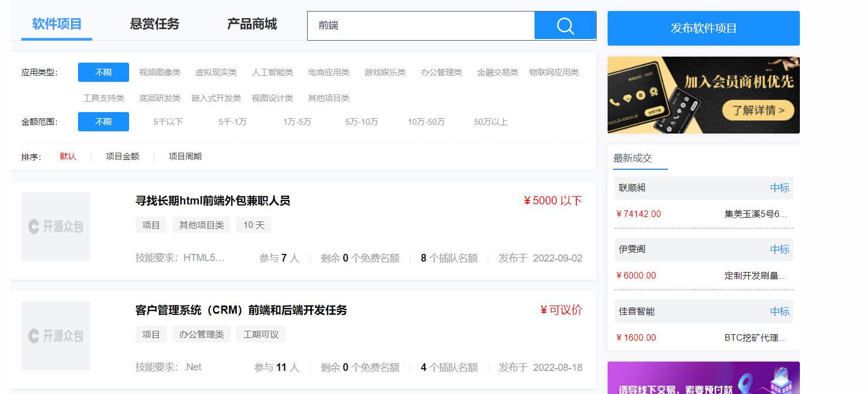Click the 最新成交 heading
The height and width of the screenshot is (394, 868).
[633, 158]
